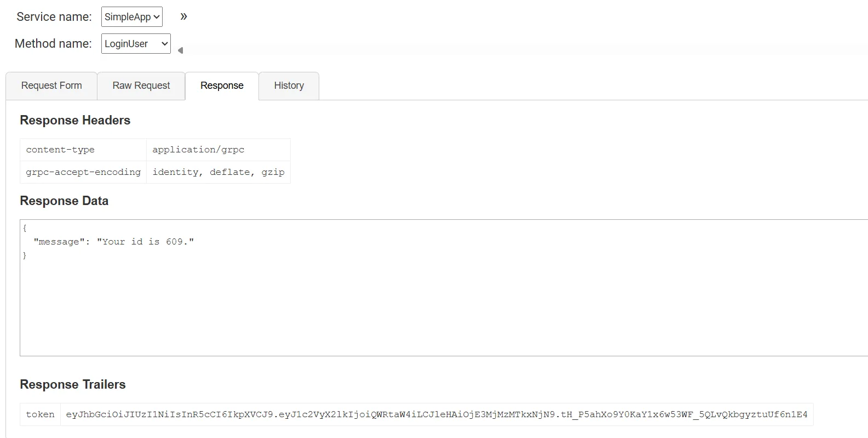Click the message line in Response Data

point(114,242)
